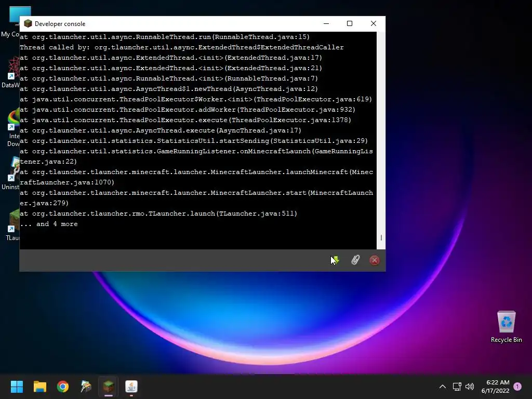Open the Recycle Bin desktop icon
The width and height of the screenshot is (532, 399).
point(506,326)
